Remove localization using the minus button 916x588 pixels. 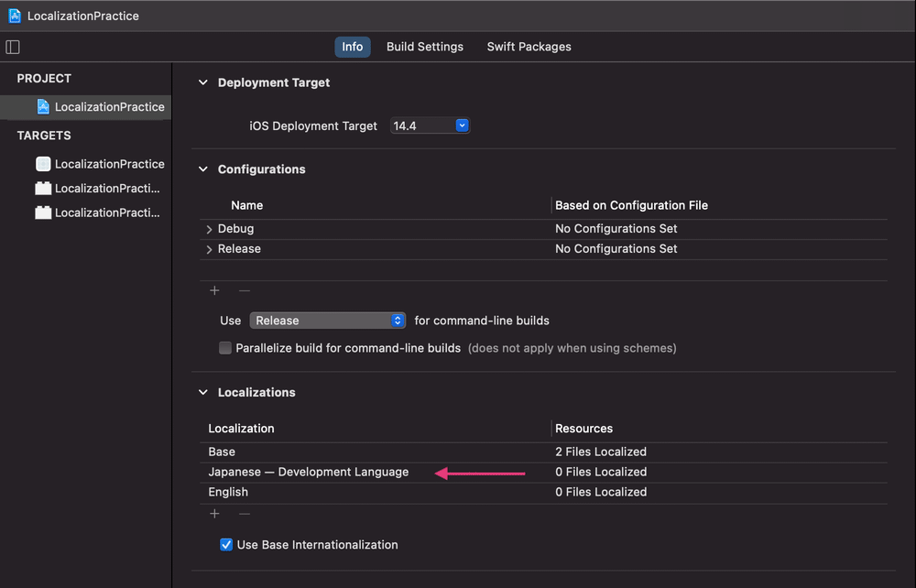pyautogui.click(x=245, y=514)
